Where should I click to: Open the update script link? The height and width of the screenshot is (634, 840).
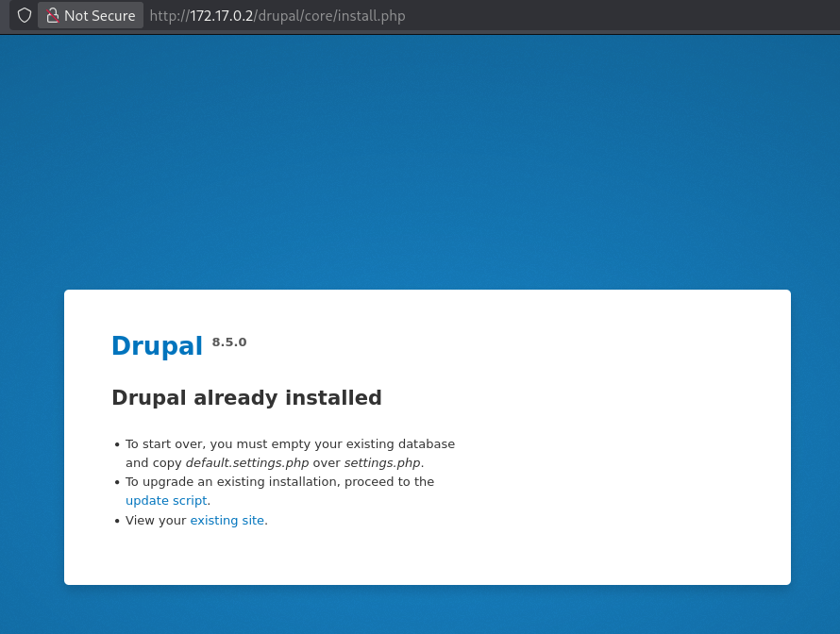[x=166, y=501]
